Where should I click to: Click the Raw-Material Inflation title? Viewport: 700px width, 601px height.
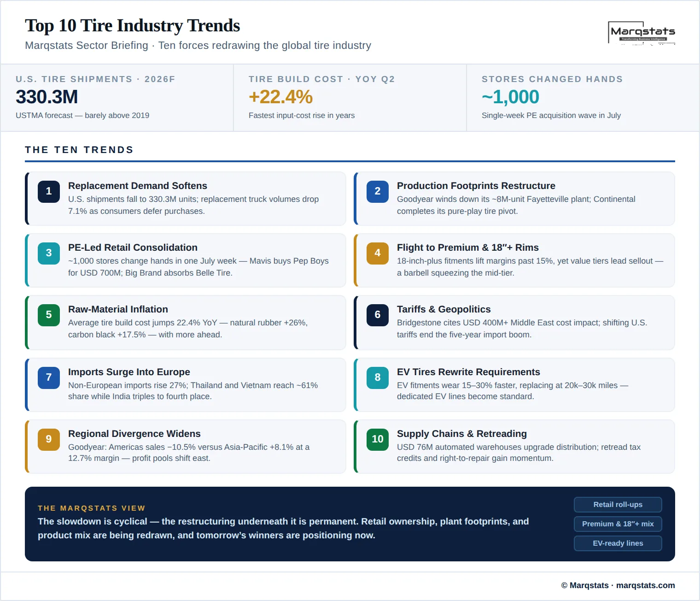pyautogui.click(x=118, y=309)
